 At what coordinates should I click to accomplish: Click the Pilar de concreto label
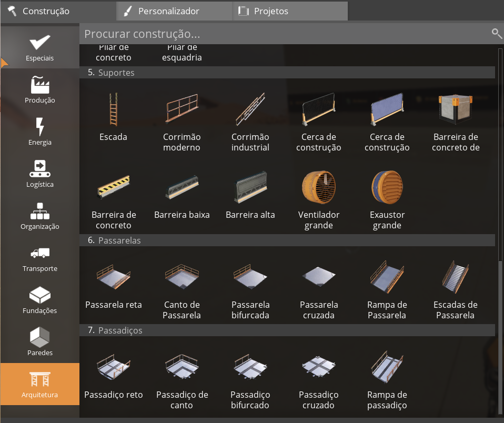point(114,53)
